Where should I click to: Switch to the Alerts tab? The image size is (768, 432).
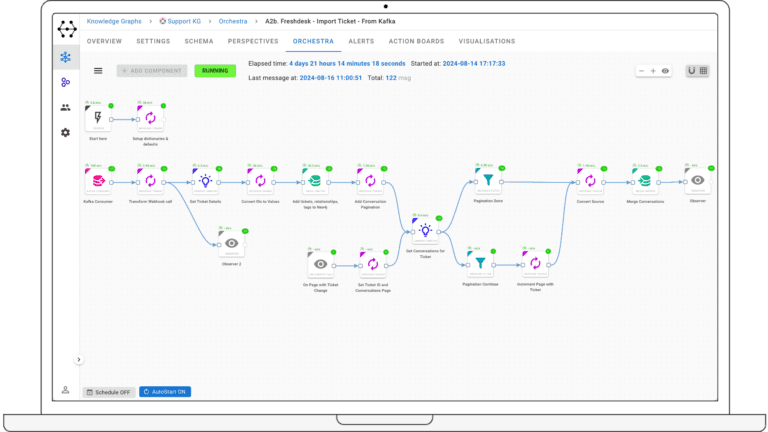[361, 41]
